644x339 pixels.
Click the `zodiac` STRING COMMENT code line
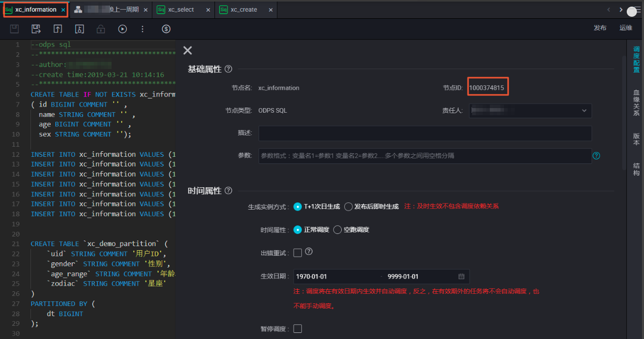pyautogui.click(x=106, y=284)
